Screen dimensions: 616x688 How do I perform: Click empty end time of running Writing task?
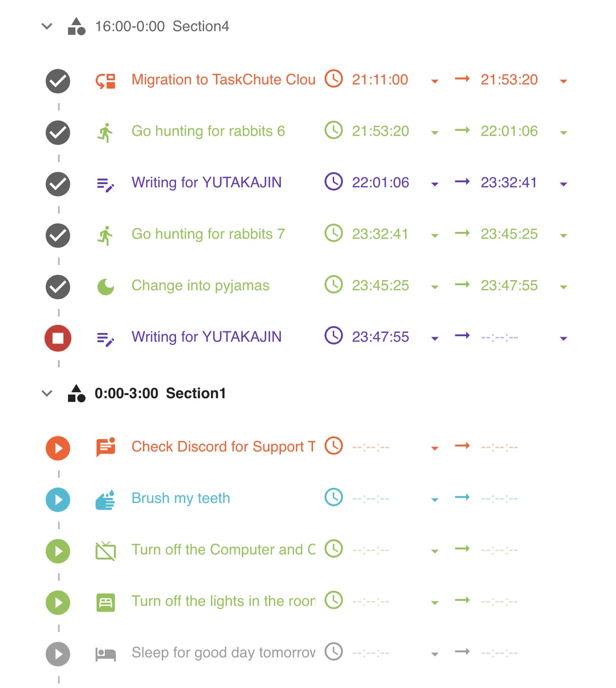point(499,338)
